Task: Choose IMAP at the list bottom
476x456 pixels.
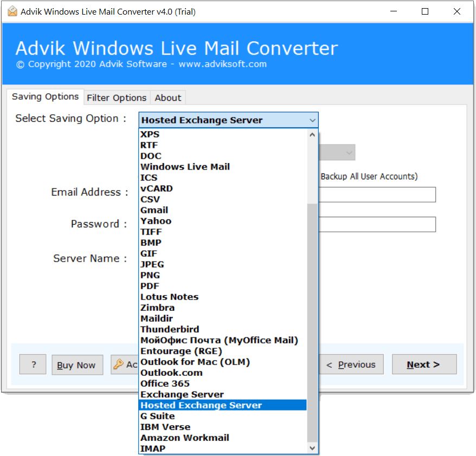Action: (223, 449)
